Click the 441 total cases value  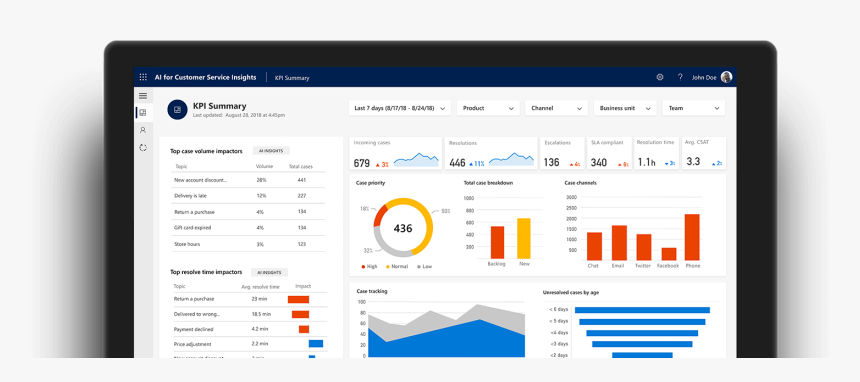(x=302, y=180)
